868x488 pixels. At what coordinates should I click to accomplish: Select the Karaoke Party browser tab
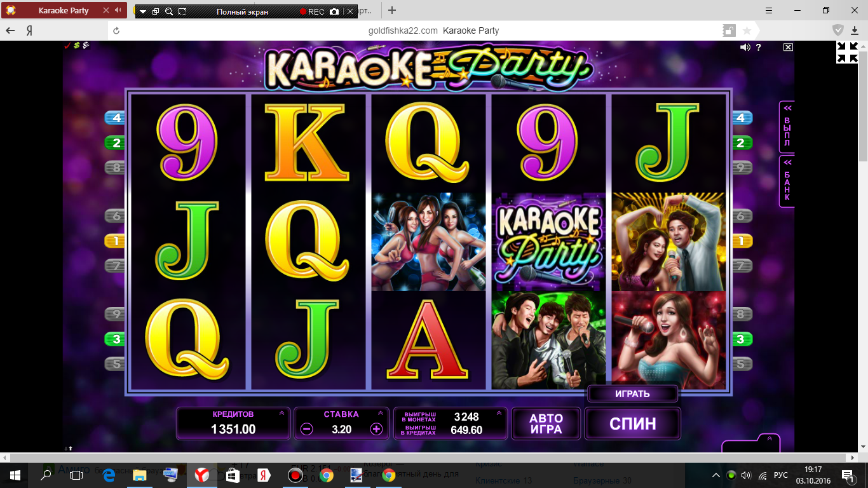coord(64,11)
